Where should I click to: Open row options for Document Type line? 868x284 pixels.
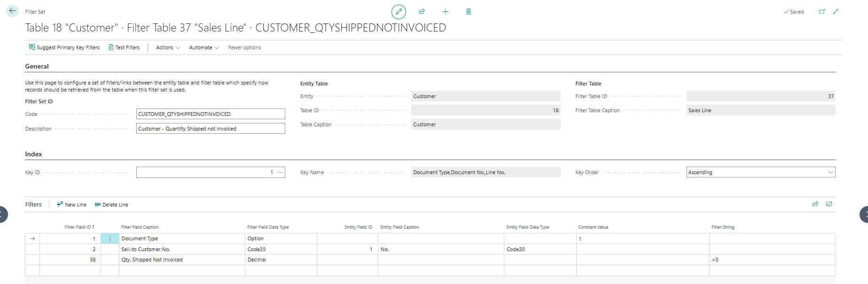coord(110,239)
